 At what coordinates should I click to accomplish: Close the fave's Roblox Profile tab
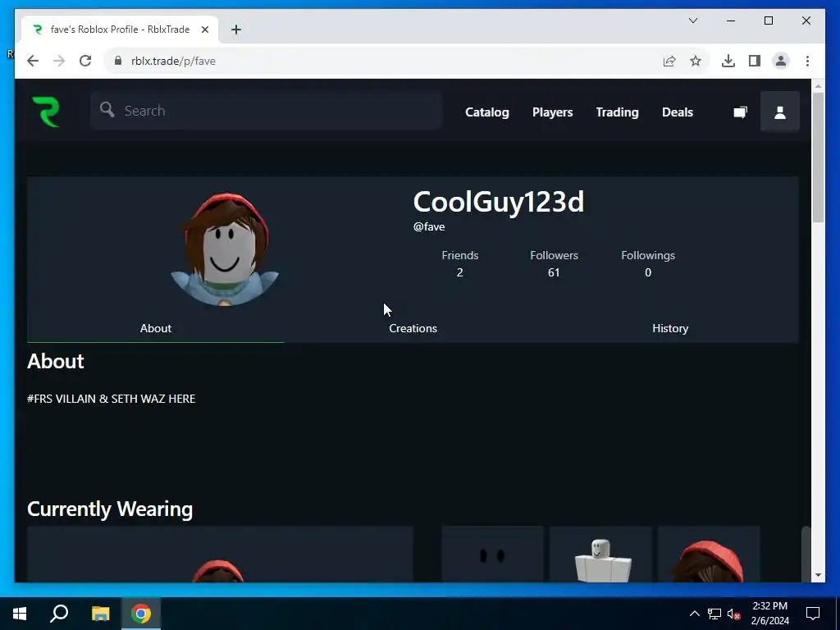[x=204, y=30]
